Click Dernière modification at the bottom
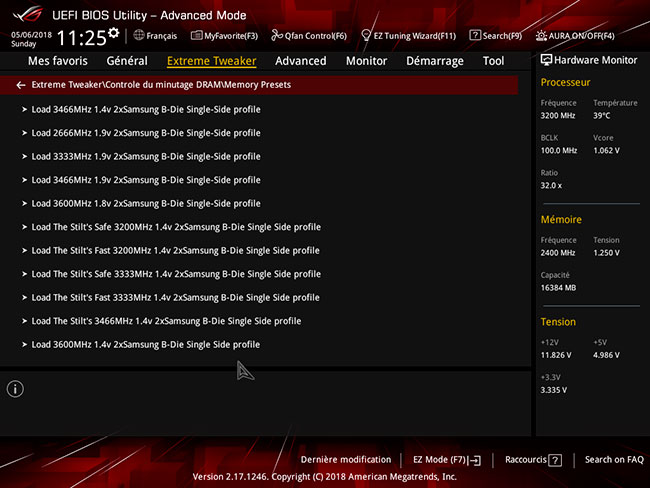The width and height of the screenshot is (650, 488). [x=345, y=460]
